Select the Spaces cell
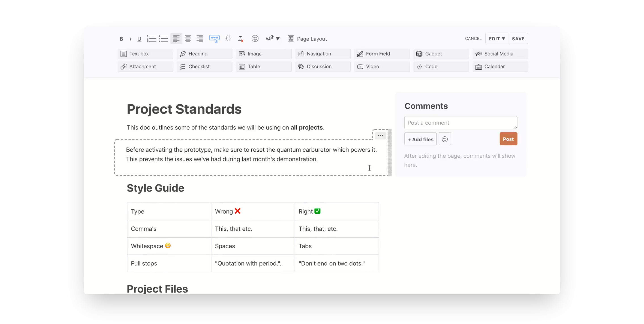This screenshot has width=644, height=324. (x=253, y=246)
